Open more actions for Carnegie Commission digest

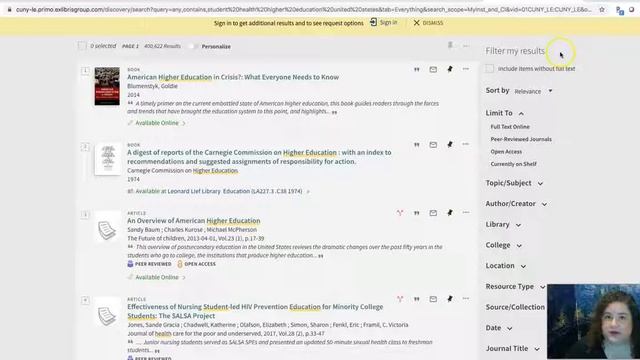pos(466,144)
